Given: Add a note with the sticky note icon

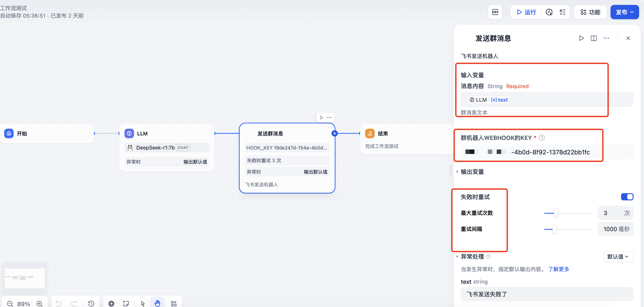Looking at the screenshot, I should point(126,303).
